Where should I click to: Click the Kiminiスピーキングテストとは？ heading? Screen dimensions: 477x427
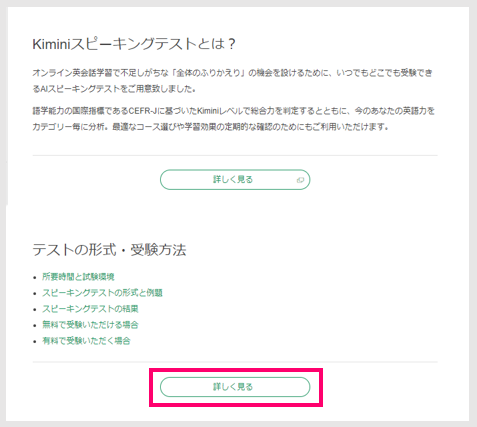[134, 44]
